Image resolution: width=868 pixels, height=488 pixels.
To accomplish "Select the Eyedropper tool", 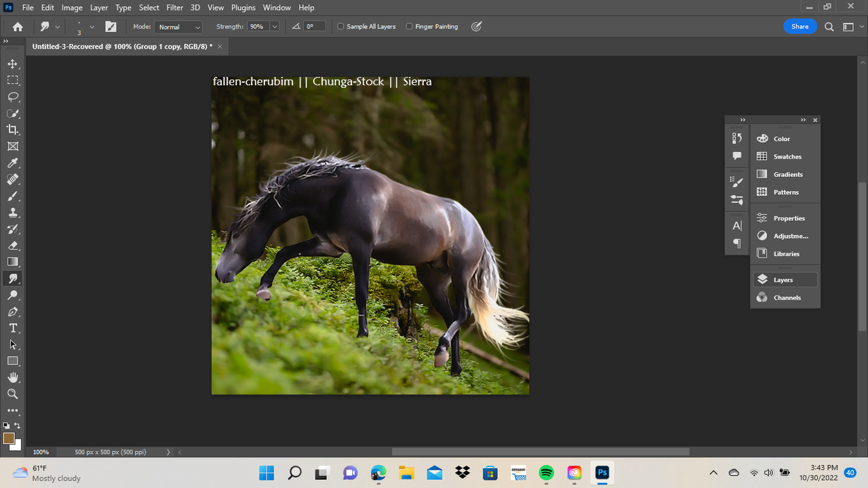I will coord(13,163).
